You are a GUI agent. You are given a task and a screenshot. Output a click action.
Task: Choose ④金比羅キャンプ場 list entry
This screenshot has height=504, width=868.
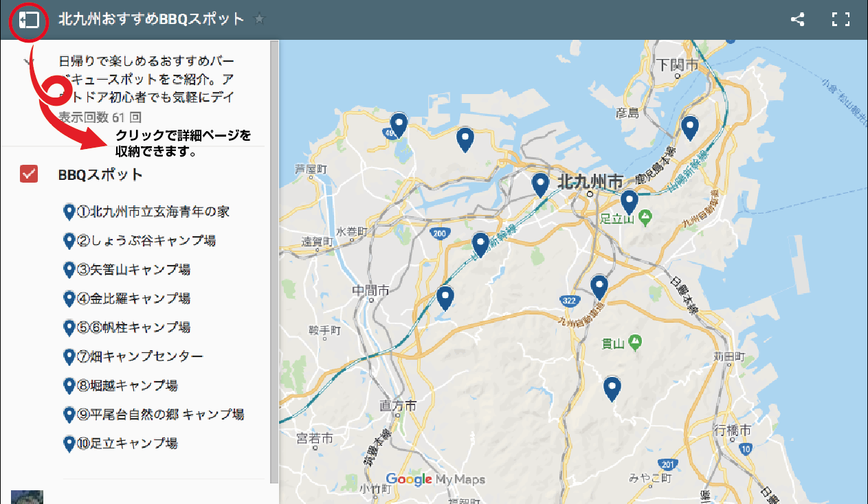coord(133,298)
